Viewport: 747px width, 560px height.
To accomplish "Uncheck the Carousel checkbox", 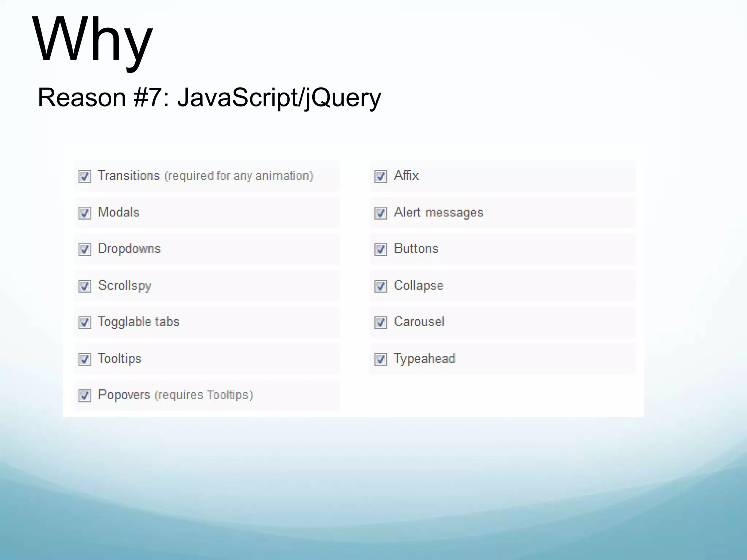I will coord(381,322).
